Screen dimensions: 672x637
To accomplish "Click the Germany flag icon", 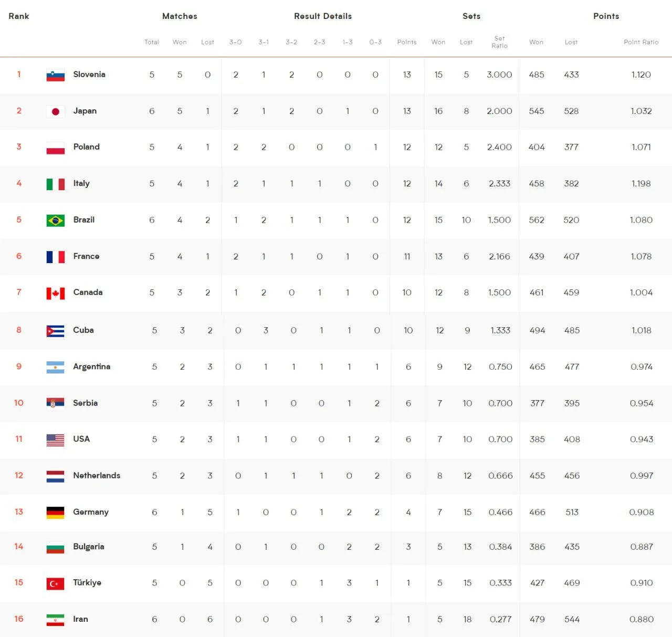I will 56,513.
